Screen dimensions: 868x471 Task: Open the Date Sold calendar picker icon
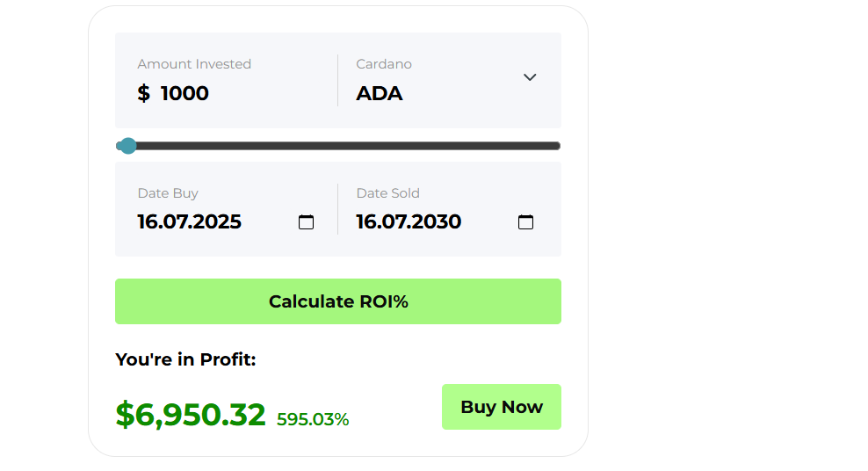(525, 222)
